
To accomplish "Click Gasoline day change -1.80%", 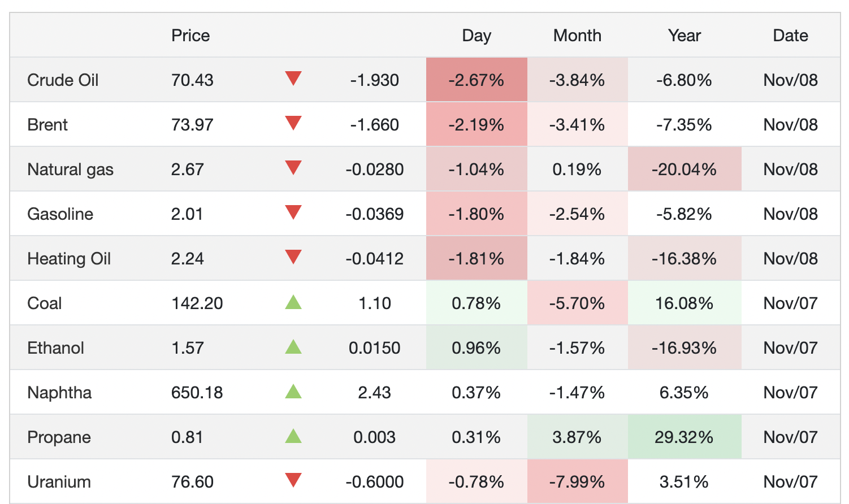I will 477,214.
